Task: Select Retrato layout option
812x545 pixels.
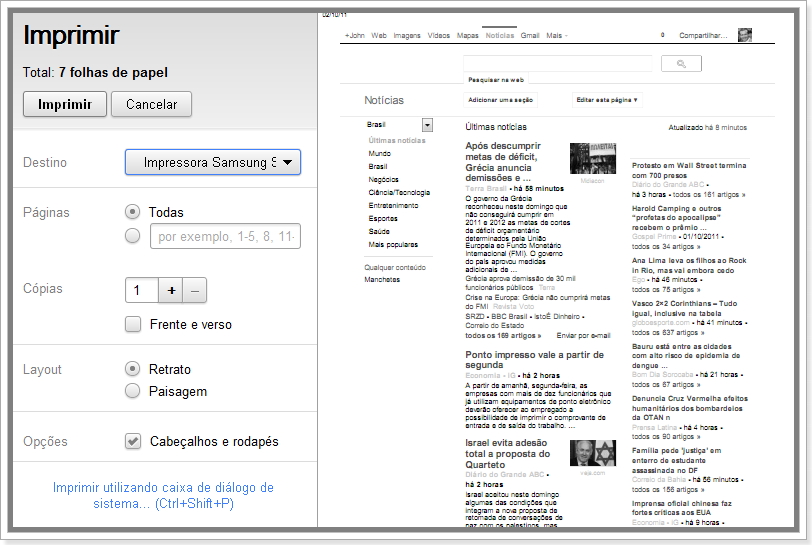Action: tap(132, 369)
